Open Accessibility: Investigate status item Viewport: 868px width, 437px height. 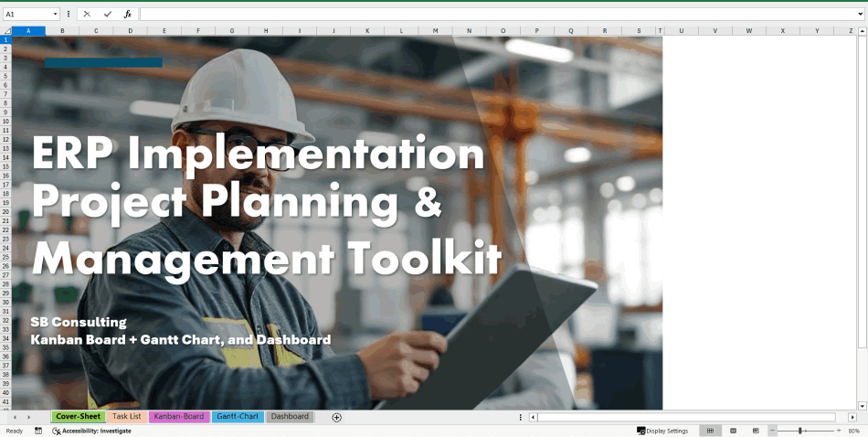(92, 431)
